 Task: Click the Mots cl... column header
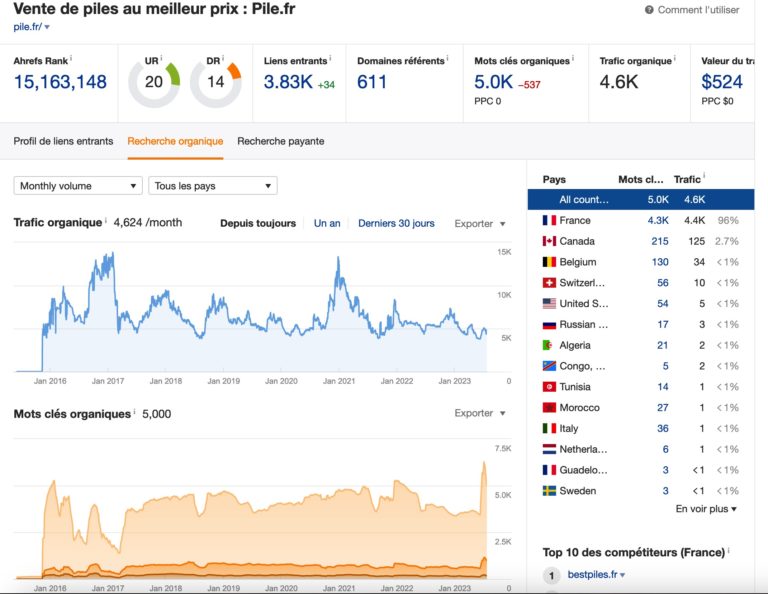coord(641,180)
